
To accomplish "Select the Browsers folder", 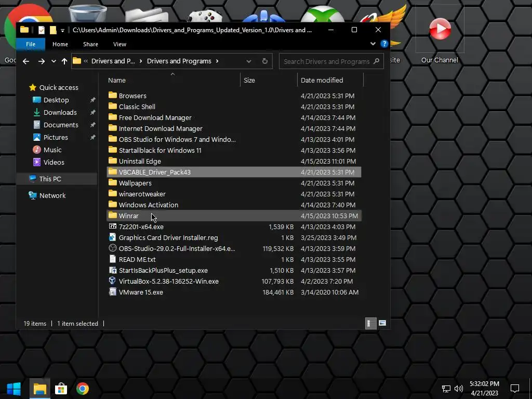I will 234,96.
